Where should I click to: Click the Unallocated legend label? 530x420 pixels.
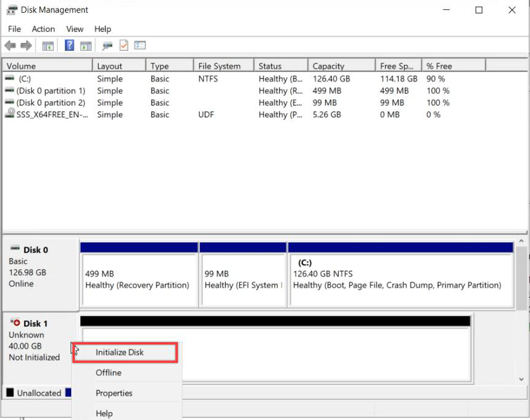[39, 393]
